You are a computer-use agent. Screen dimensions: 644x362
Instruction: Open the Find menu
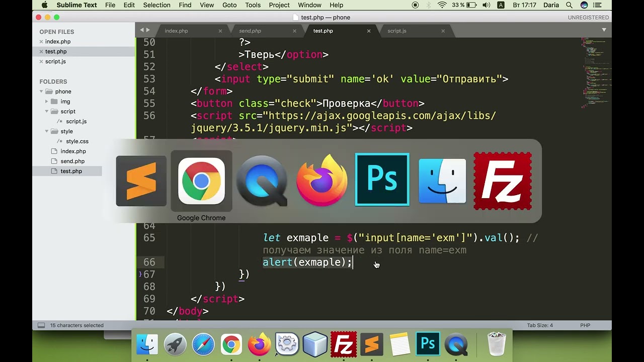point(185,5)
